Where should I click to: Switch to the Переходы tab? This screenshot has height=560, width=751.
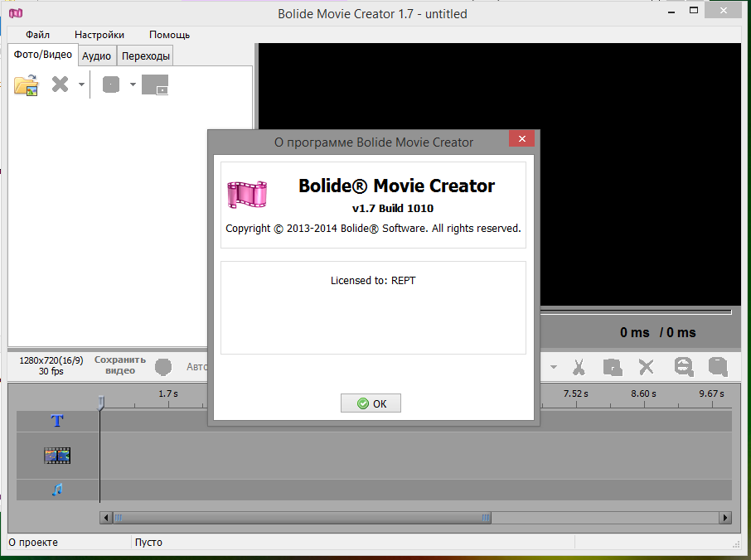tap(146, 56)
